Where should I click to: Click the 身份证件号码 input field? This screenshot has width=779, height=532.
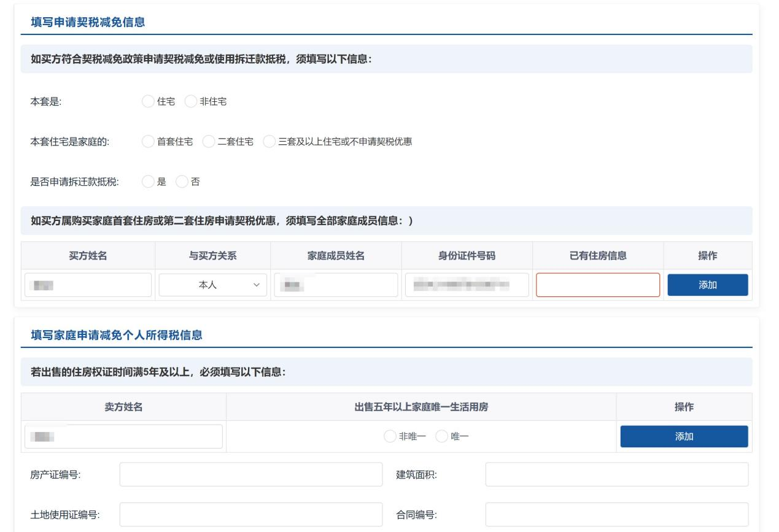(467, 285)
